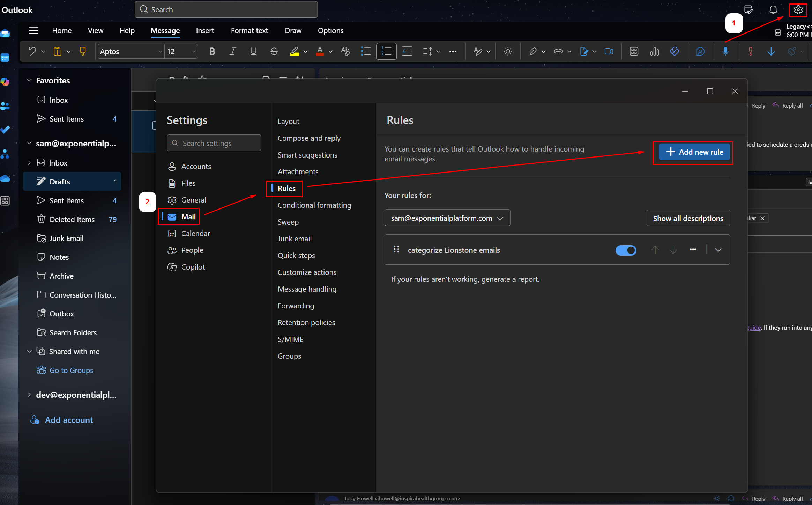Click the Strikethrough text icon
This screenshot has width=812, height=505.
click(274, 52)
